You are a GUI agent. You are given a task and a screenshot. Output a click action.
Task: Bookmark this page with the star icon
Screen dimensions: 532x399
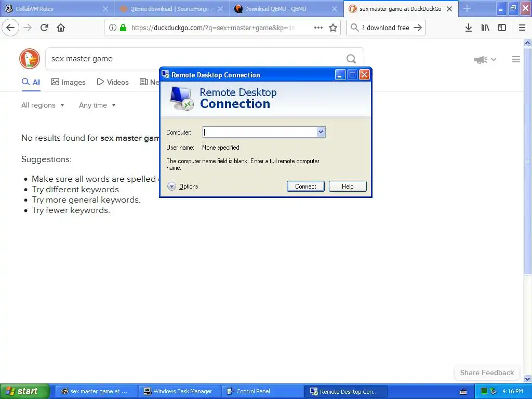(x=333, y=28)
